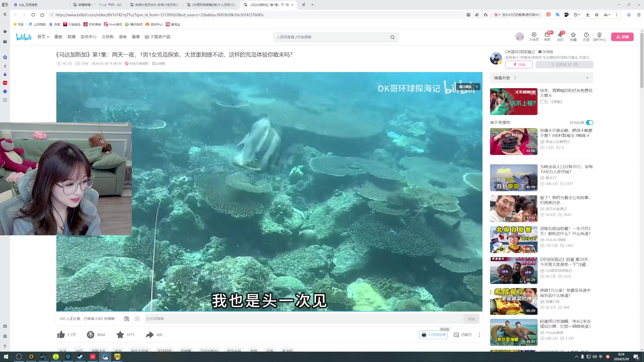Open 动态 dynamics feed icon
Viewport: 644px width, 362px height.
point(560,37)
